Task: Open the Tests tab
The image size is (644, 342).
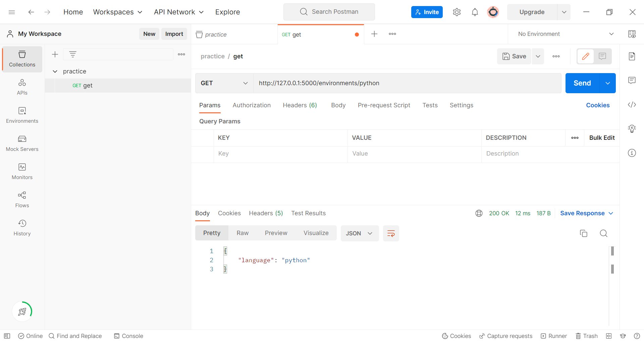Action: click(x=430, y=105)
